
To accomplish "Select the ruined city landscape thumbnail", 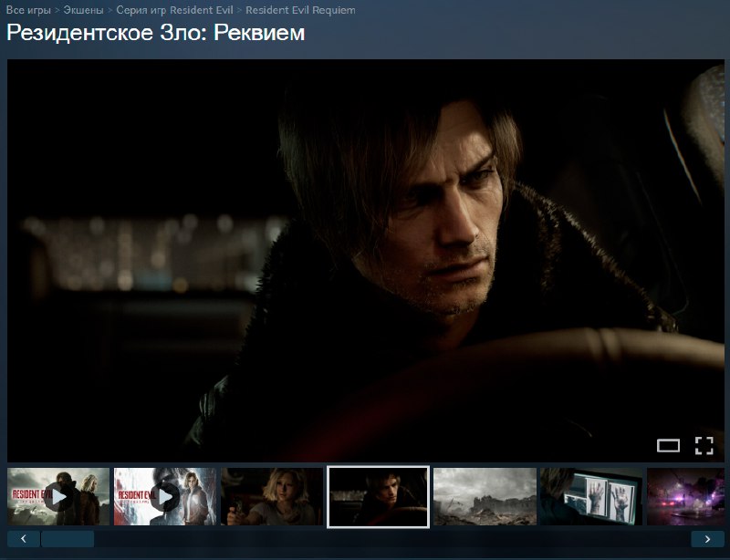I will tap(484, 497).
